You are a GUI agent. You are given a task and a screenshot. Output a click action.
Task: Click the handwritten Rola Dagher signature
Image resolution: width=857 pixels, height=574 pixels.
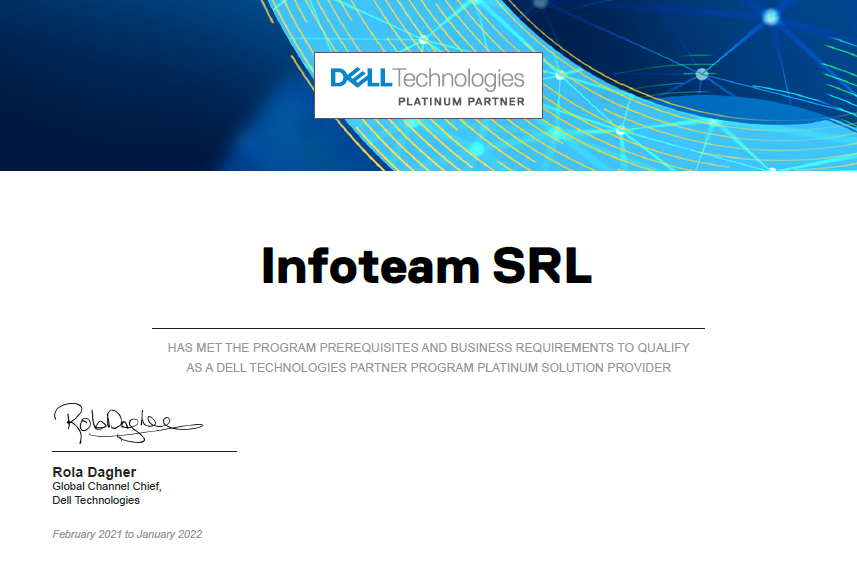pyautogui.click(x=128, y=423)
